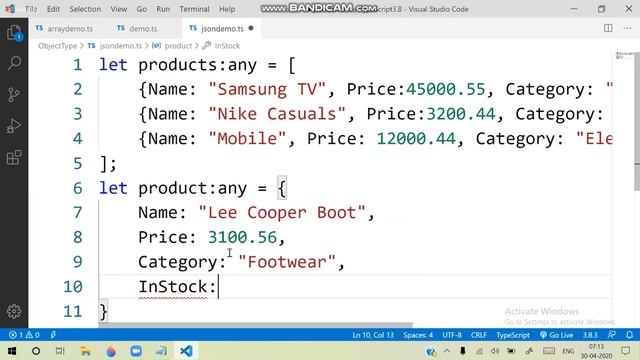The image size is (640, 360).
Task: Change indentation via Spaces: 4
Action: tap(418, 335)
